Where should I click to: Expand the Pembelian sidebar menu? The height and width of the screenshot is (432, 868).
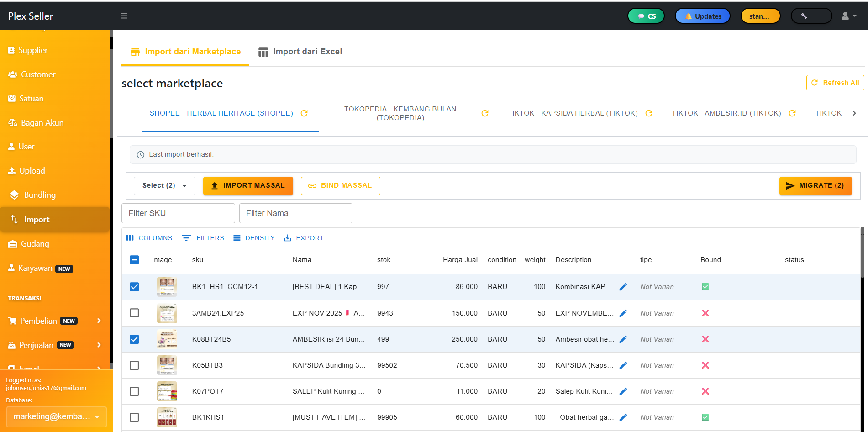[50, 321]
